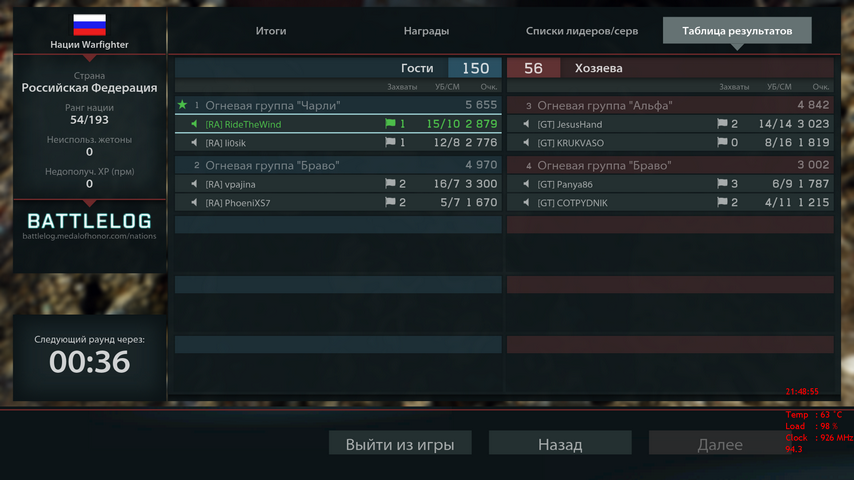
Task: Toggle voice icon for vpajina
Action: (x=194, y=184)
